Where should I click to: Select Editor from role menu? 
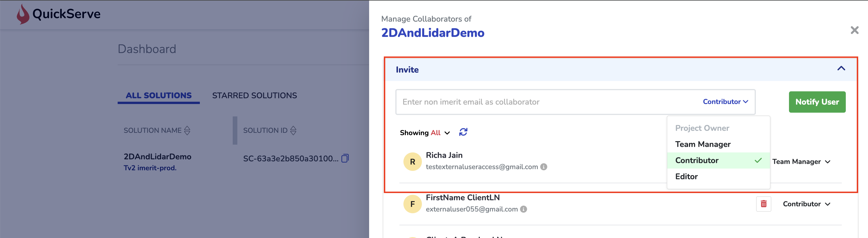pyautogui.click(x=718, y=177)
